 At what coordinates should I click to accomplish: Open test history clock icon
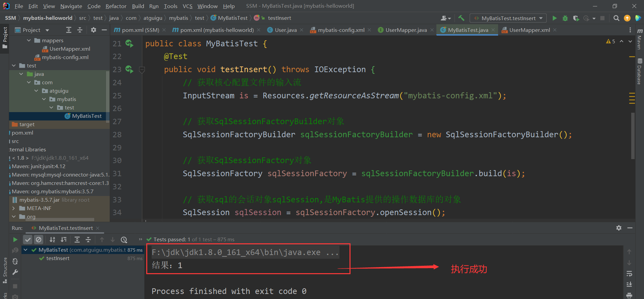pyautogui.click(x=124, y=240)
